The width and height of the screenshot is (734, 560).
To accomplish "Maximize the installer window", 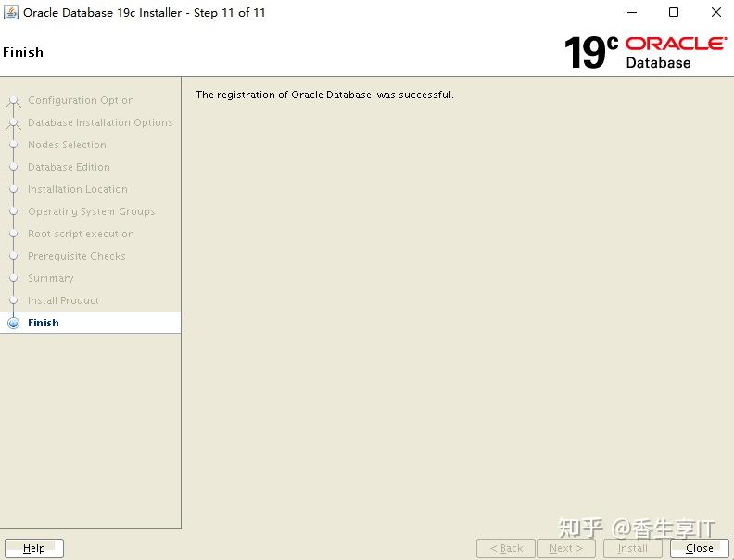I will 674,12.
